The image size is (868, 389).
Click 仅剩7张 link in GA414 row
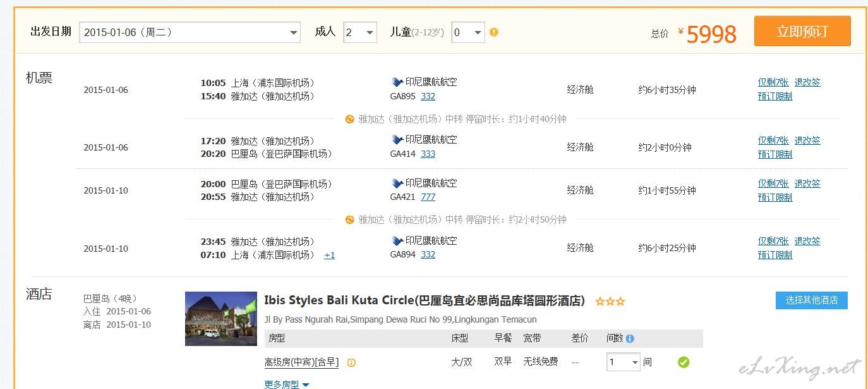[x=773, y=140]
